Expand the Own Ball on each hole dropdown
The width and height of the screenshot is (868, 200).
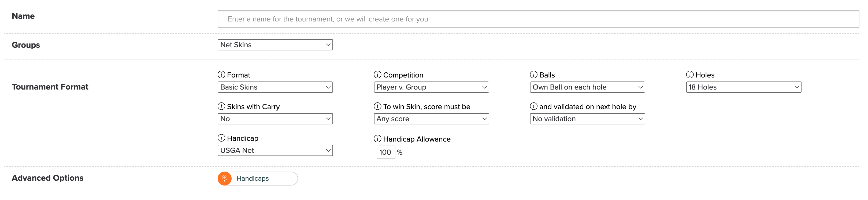click(587, 87)
